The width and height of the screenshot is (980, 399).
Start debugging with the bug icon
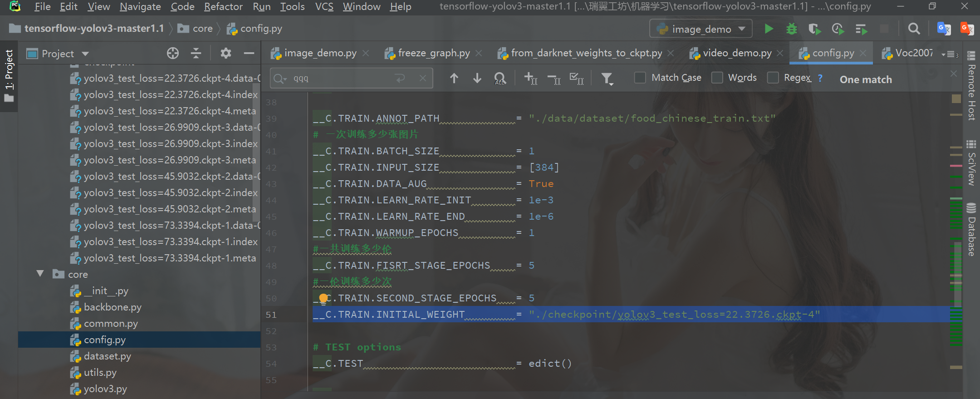792,29
